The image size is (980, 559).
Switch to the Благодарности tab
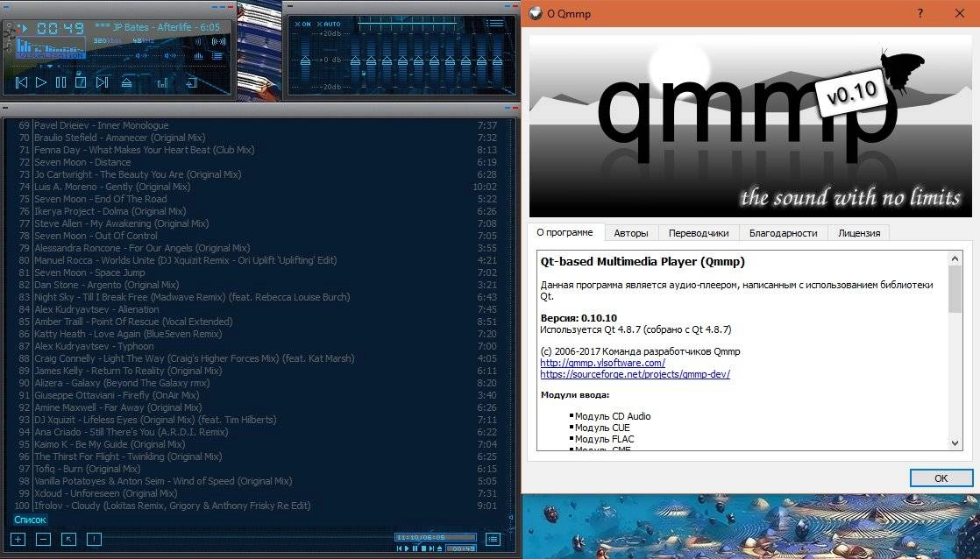(x=783, y=233)
